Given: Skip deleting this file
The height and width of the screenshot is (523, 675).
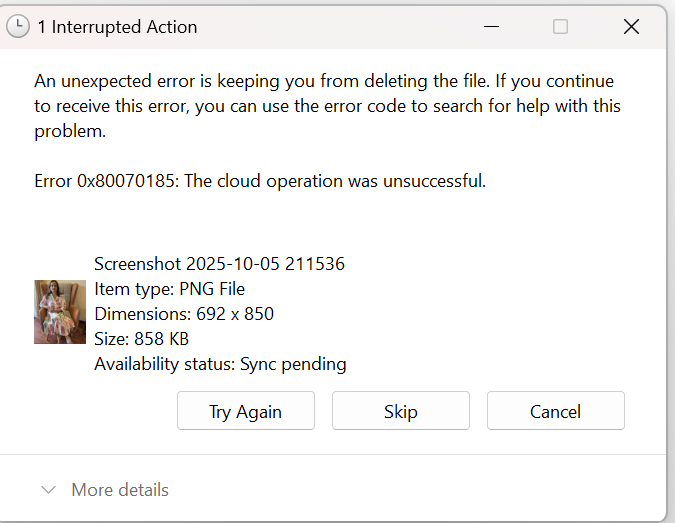Looking at the screenshot, I should [x=400, y=411].
